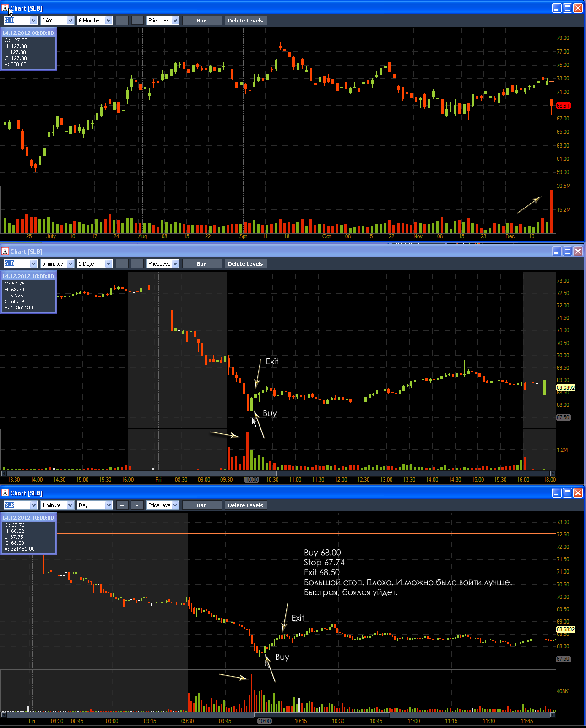Click left scroll arrow in 5 minutes chart

pyautogui.click(x=4, y=473)
